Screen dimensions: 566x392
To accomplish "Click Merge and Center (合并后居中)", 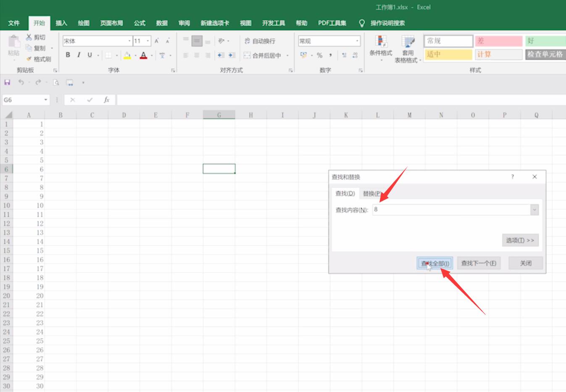I will (262, 55).
